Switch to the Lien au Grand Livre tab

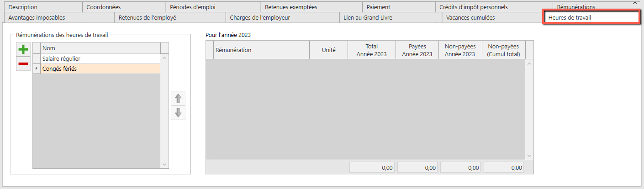[390, 18]
